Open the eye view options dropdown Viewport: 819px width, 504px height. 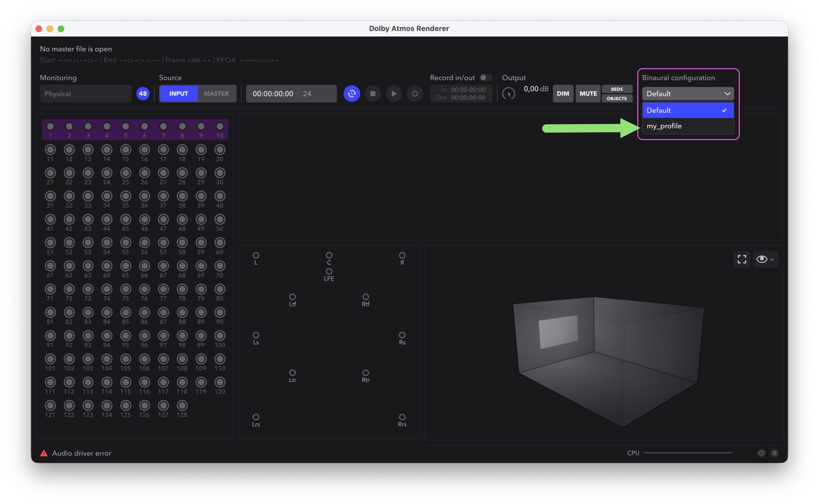point(765,259)
